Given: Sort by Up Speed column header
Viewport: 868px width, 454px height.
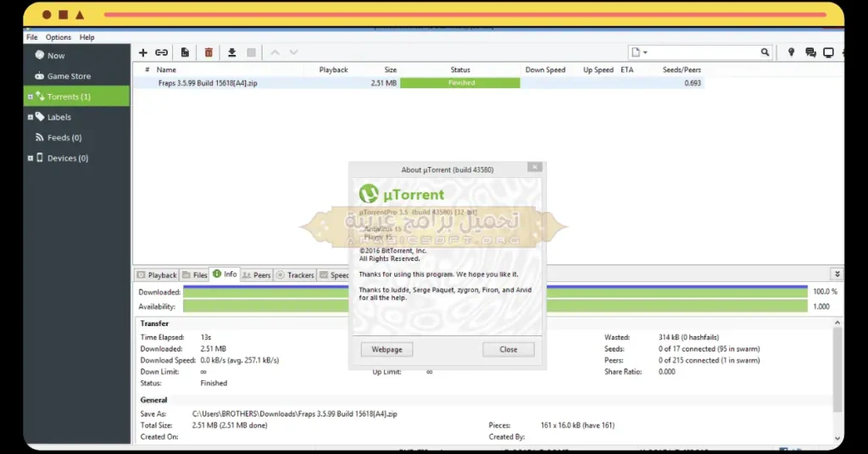Looking at the screenshot, I should (598, 69).
